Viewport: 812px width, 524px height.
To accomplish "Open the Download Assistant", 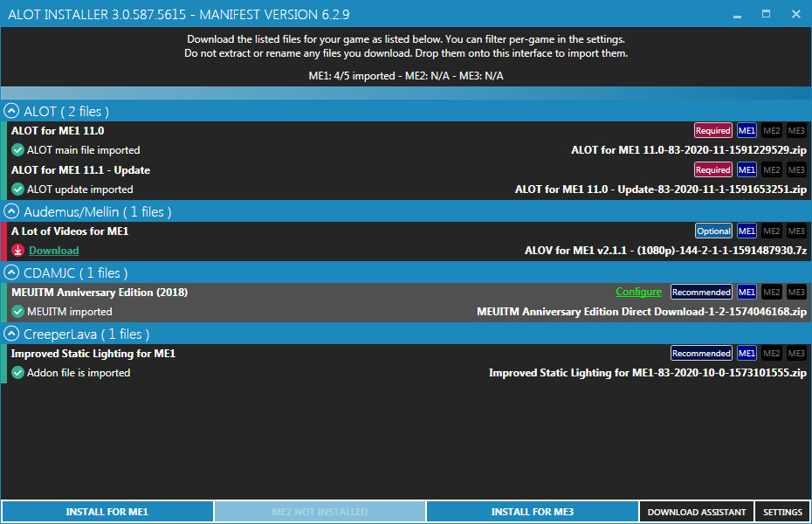I will (x=697, y=512).
